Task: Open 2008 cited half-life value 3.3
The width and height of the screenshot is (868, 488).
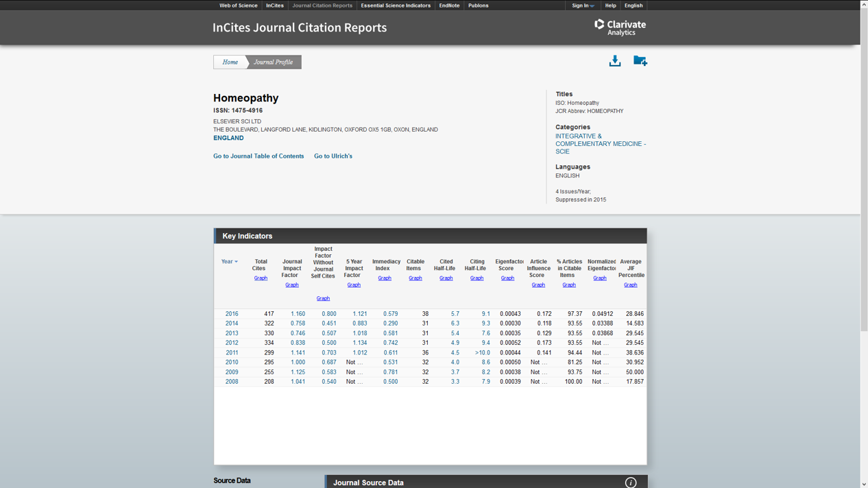Action: pyautogui.click(x=455, y=382)
